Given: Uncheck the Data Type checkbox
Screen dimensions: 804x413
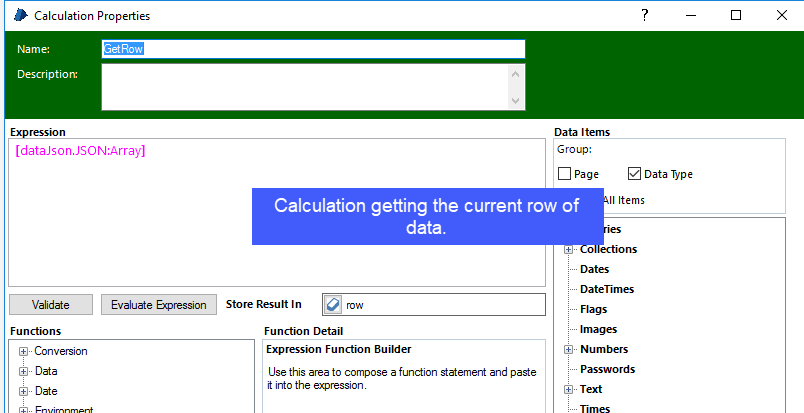Looking at the screenshot, I should click(x=635, y=174).
